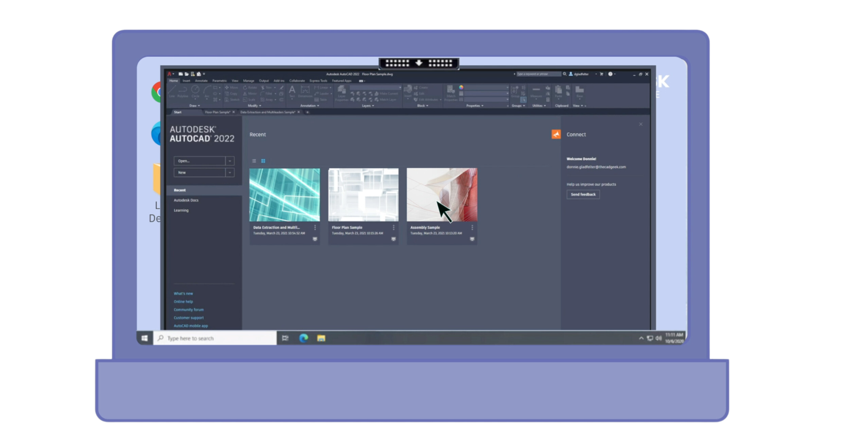Click the Windows Start button
This screenshot has height=433, width=868.
(145, 338)
